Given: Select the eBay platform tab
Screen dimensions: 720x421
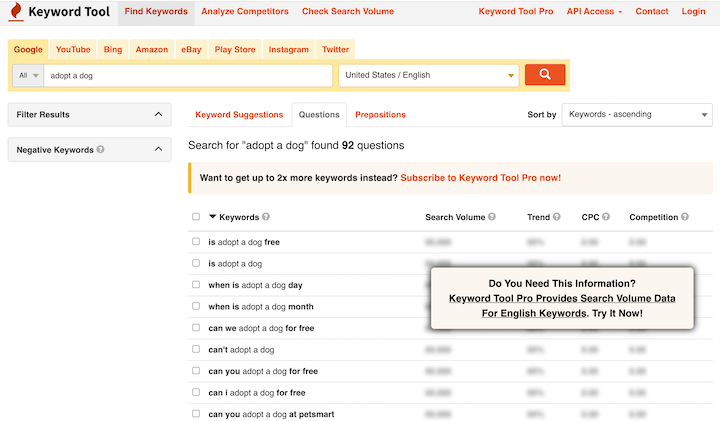Looking at the screenshot, I should (x=191, y=50).
